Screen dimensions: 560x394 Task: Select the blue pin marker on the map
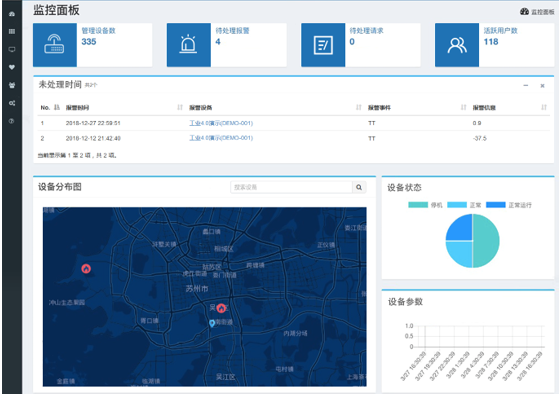(212, 323)
